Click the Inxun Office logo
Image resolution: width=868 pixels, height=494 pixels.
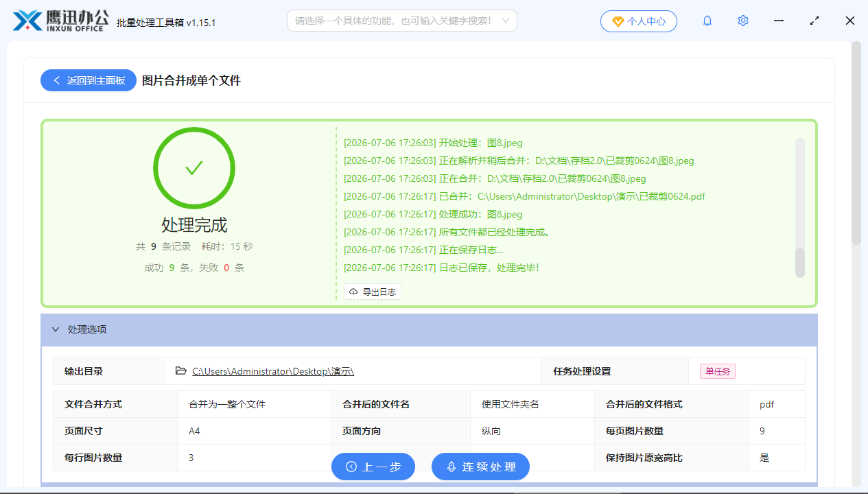(x=61, y=21)
